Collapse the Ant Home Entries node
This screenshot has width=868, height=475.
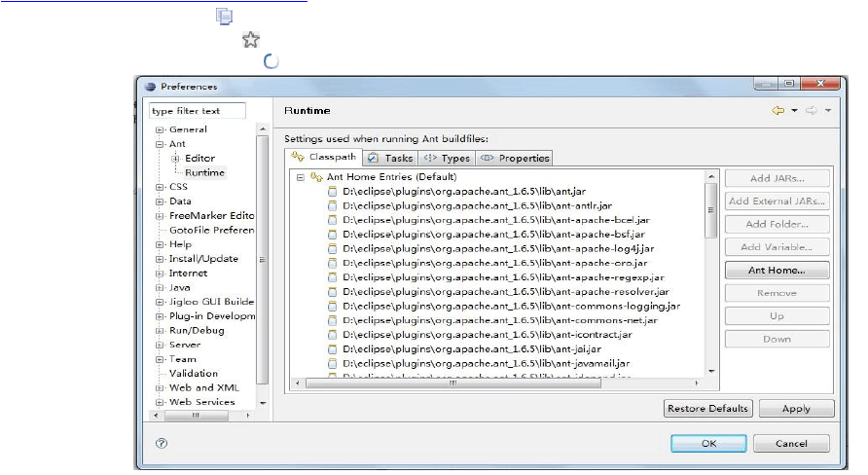pyautogui.click(x=300, y=177)
